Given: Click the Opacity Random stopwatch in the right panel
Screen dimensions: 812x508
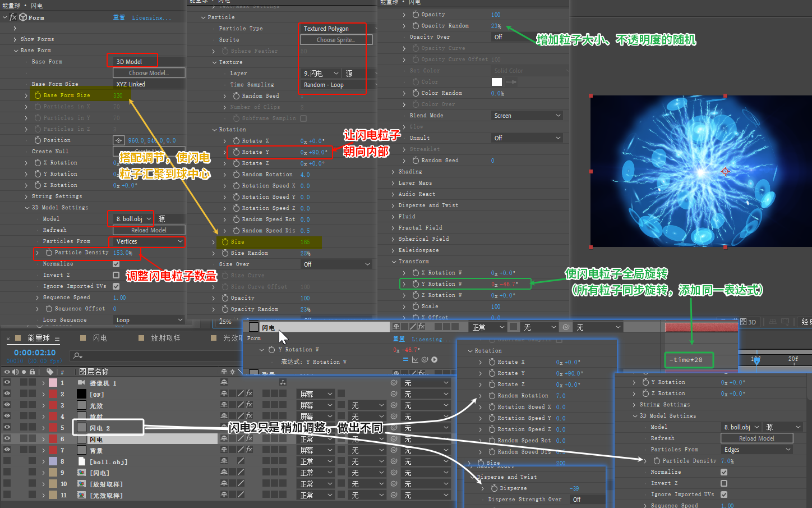Looking at the screenshot, I should coord(416,26).
